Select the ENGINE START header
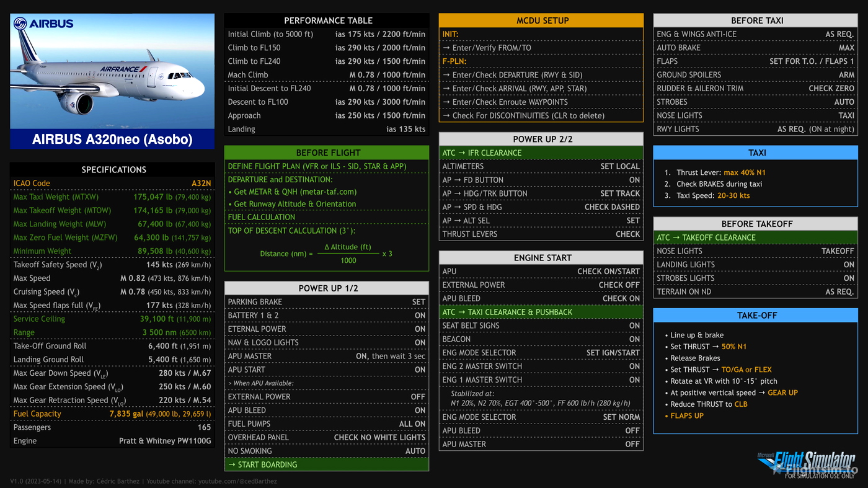 pyautogui.click(x=541, y=257)
